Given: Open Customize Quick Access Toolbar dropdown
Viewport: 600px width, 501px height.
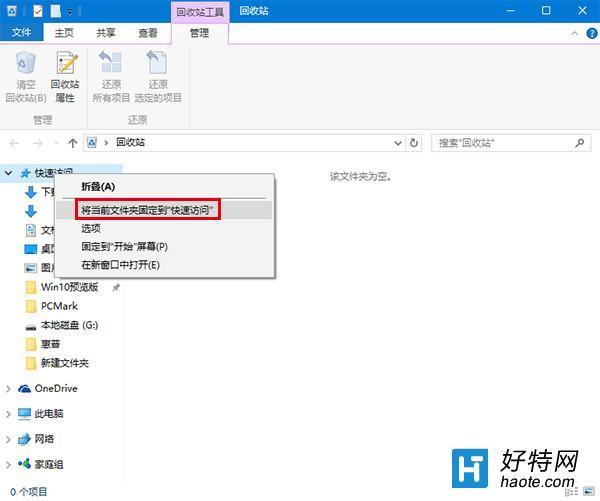Looking at the screenshot, I should 70,12.
